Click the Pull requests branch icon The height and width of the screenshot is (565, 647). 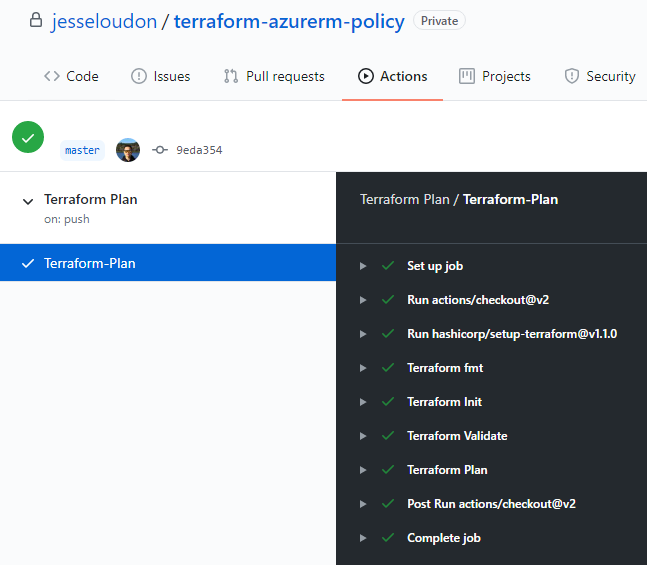point(231,76)
